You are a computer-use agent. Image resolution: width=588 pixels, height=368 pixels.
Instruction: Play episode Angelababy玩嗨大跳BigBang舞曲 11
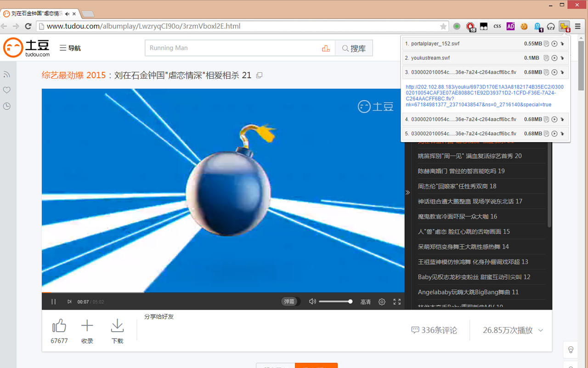[468, 292]
